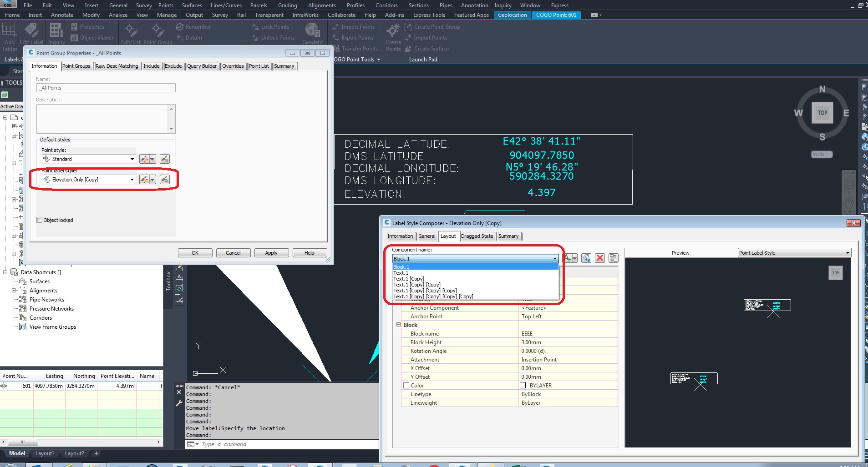Switch to the Dragged State tab

pyautogui.click(x=477, y=236)
